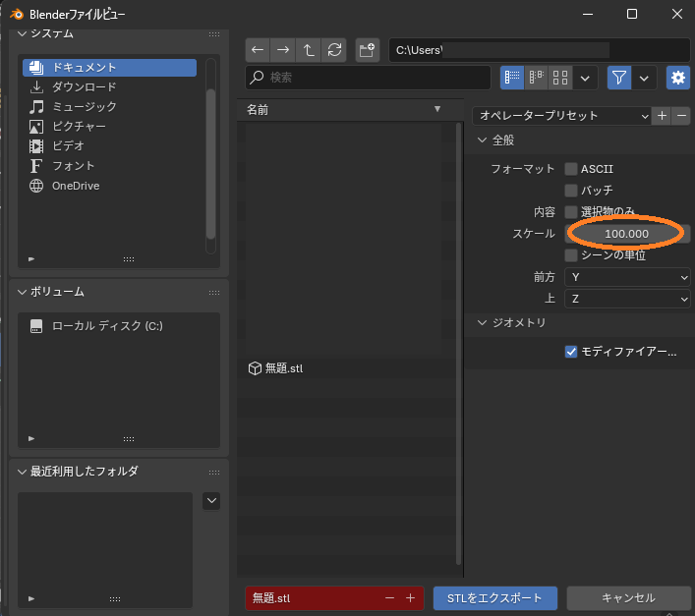
Task: Switch to horizontal list display mode
Action: click(x=537, y=78)
